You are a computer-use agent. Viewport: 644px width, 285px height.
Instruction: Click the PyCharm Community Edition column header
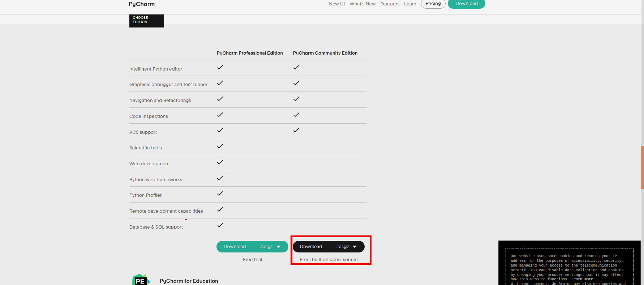[325, 53]
